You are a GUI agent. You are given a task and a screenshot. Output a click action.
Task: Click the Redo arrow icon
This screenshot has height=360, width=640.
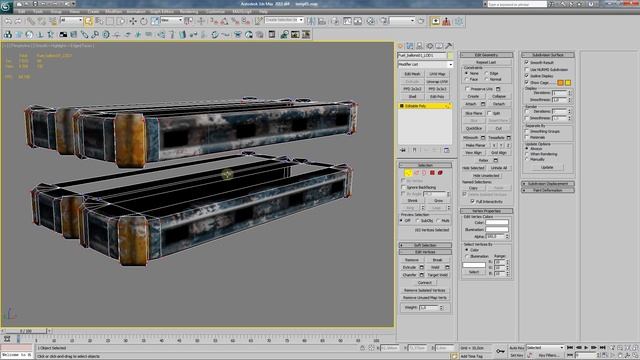(x=18, y=21)
